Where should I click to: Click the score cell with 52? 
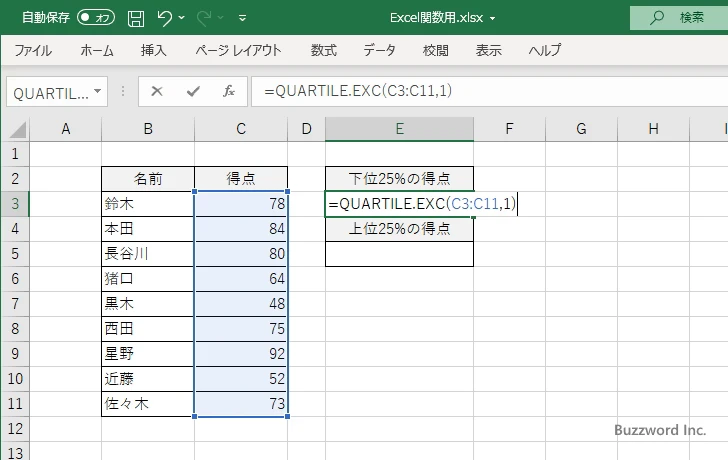[241, 379]
